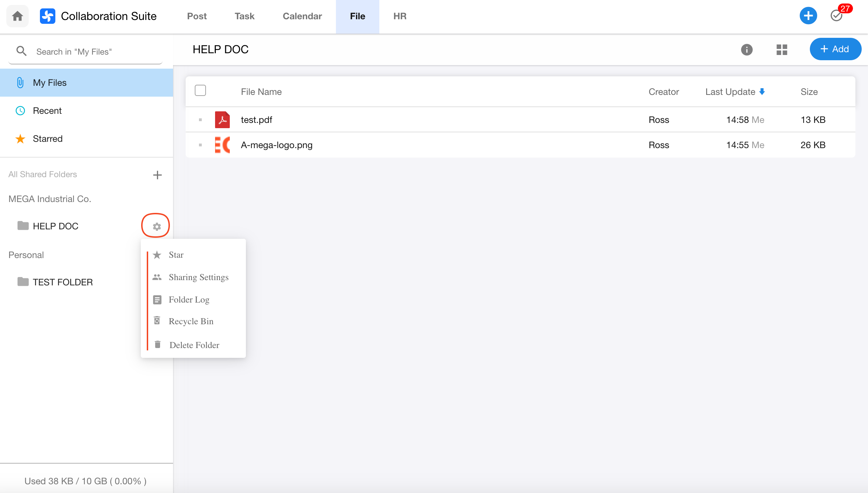Open the task notifications checkmark icon

(836, 16)
